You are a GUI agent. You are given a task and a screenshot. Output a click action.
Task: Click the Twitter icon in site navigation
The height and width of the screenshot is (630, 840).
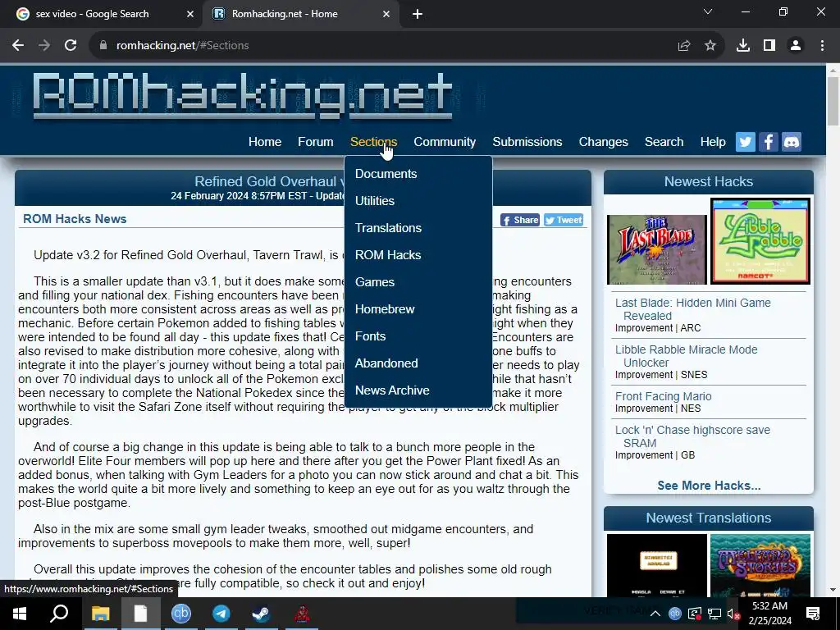[745, 142]
